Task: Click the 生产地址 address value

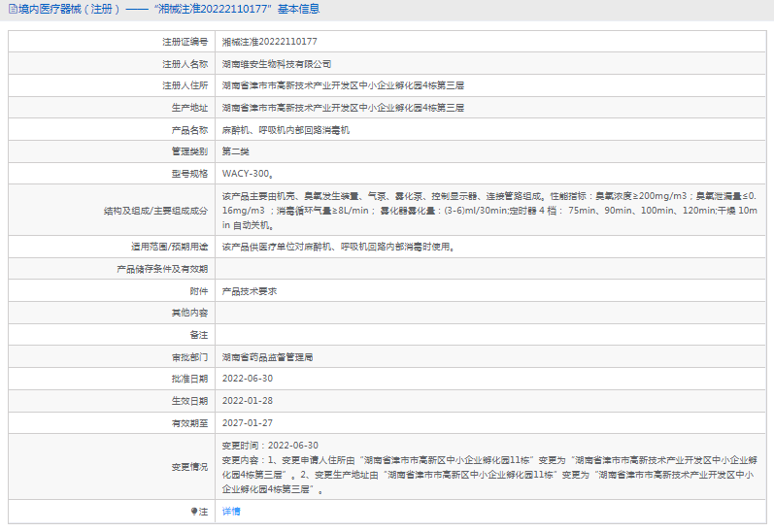Action: 343,108
